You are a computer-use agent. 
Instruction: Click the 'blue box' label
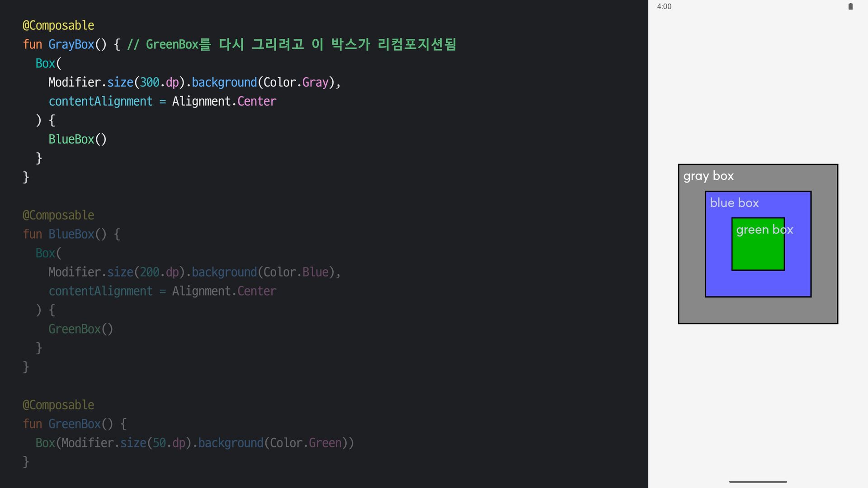pos(734,203)
